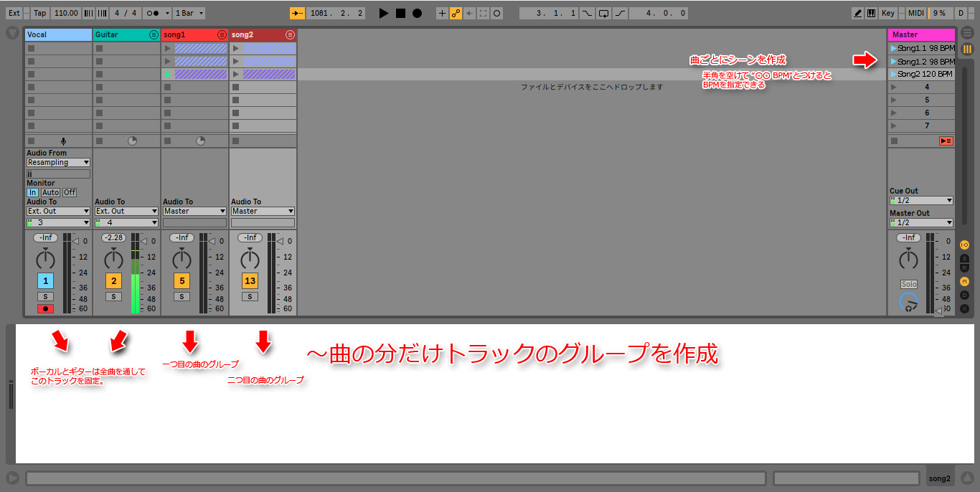Open the quantization 1 Bar dropdown
The image size is (980, 492).
coord(189,13)
